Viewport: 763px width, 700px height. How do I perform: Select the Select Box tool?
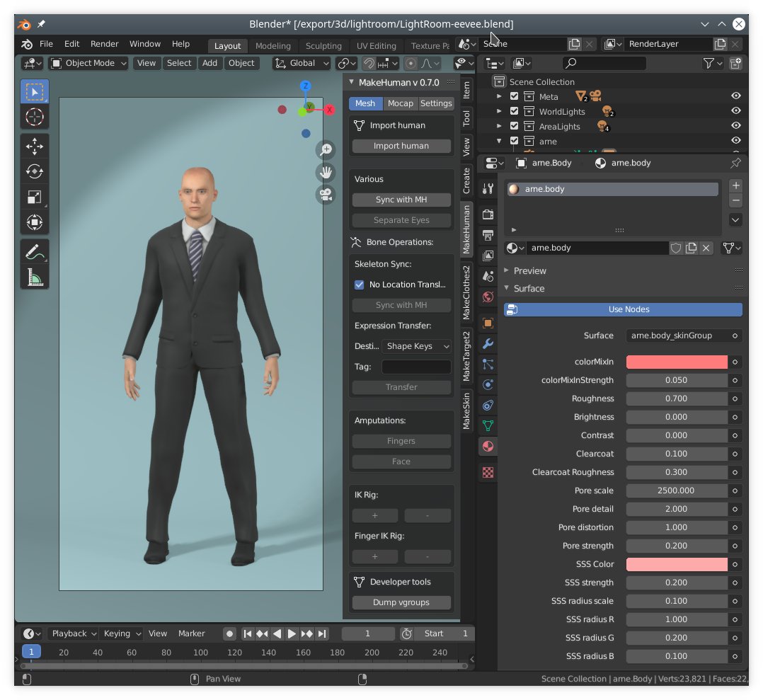tap(35, 91)
